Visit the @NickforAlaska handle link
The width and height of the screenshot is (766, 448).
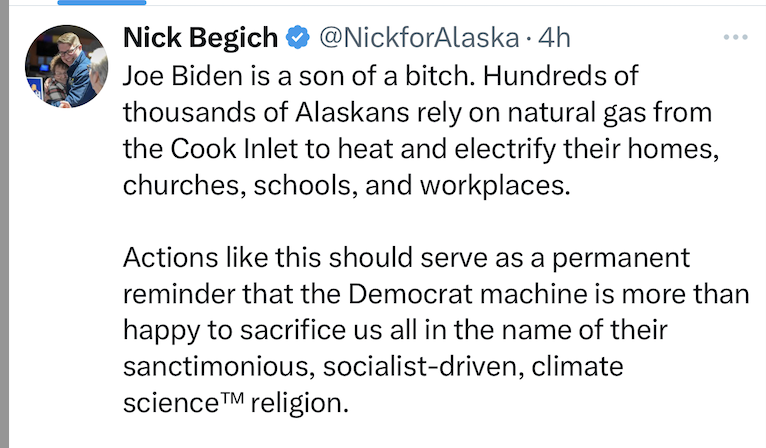(419, 38)
